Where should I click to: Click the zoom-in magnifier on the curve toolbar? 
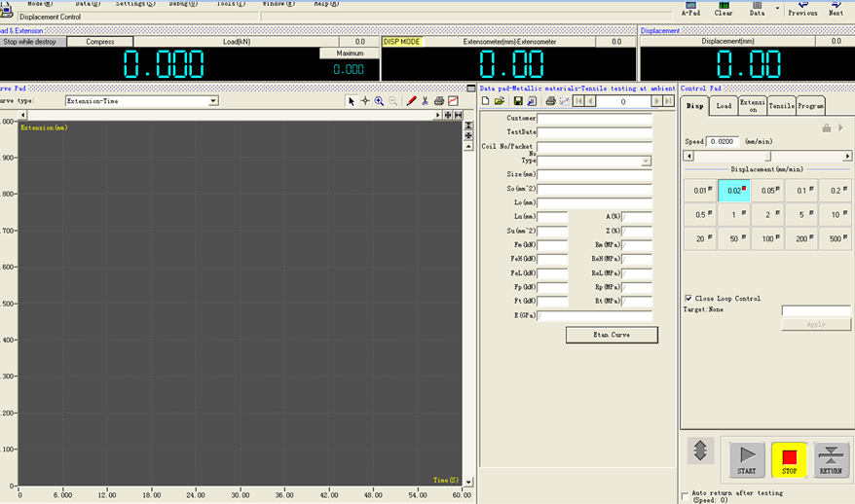pos(379,101)
